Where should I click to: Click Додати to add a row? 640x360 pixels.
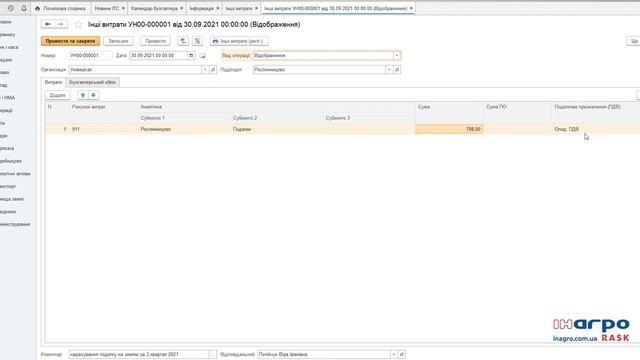coord(58,95)
